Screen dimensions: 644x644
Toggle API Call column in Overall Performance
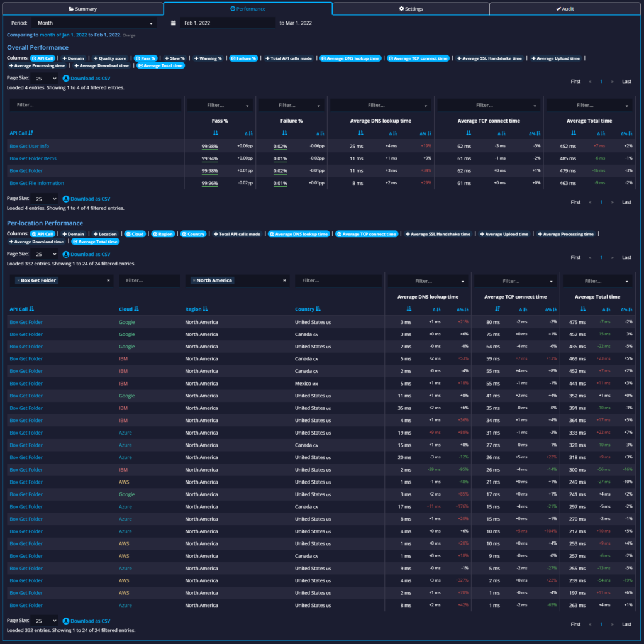(43, 58)
